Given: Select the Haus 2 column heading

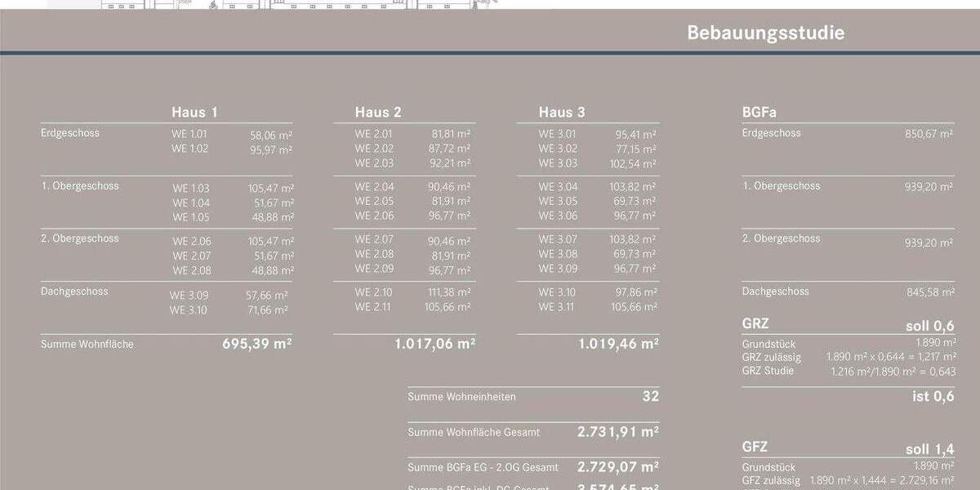Looking at the screenshot, I should 378,113.
